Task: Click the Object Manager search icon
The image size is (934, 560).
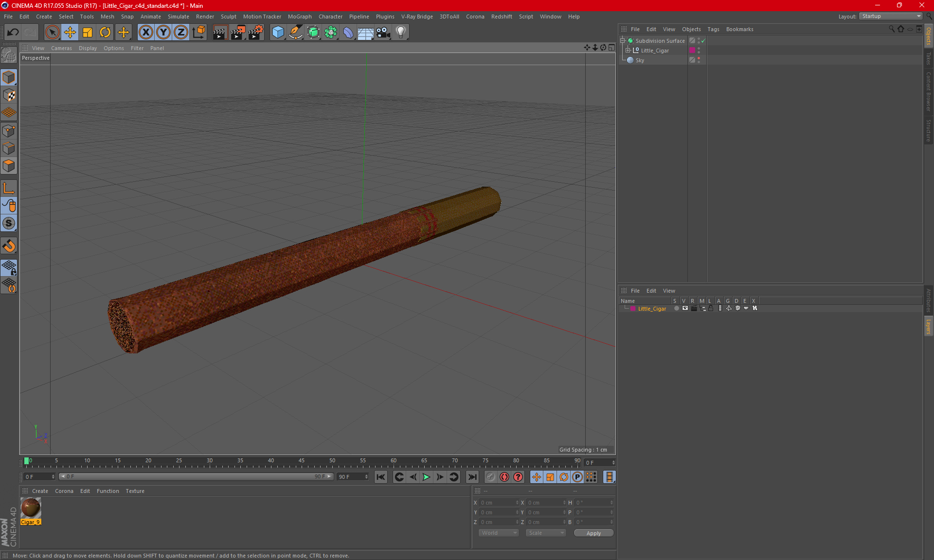Action: coord(891,29)
